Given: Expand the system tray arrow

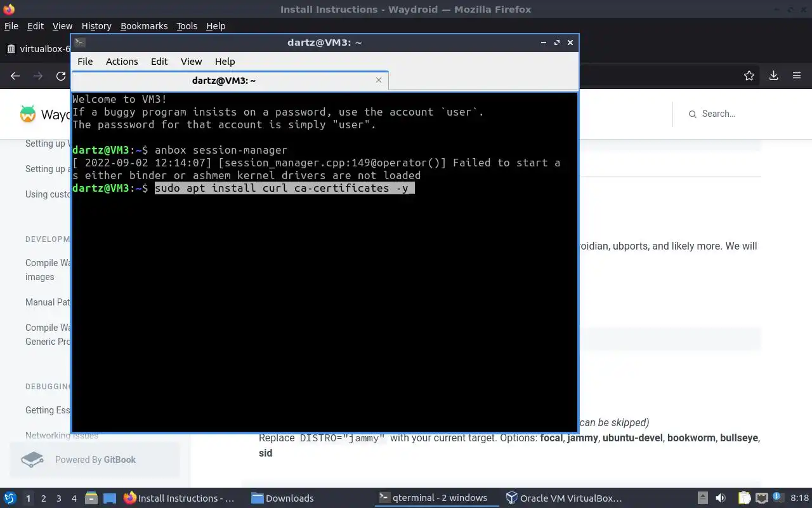Looking at the screenshot, I should [x=703, y=498].
